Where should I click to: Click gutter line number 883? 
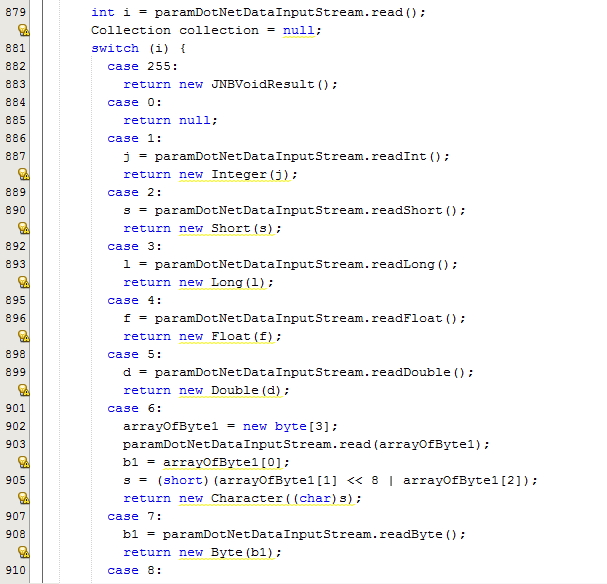pos(15,84)
